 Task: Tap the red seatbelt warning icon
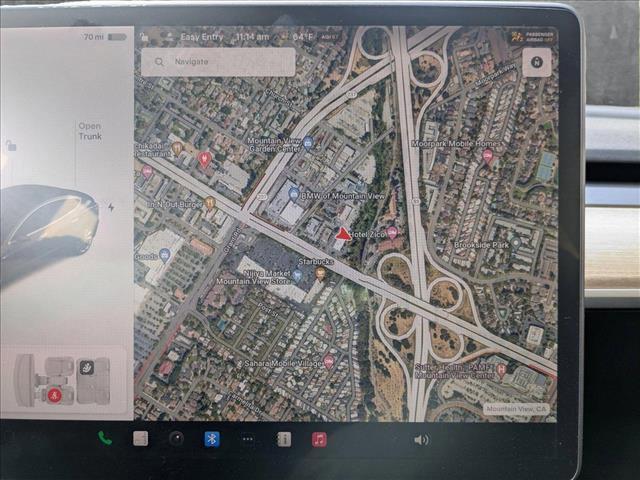pyautogui.click(x=54, y=395)
